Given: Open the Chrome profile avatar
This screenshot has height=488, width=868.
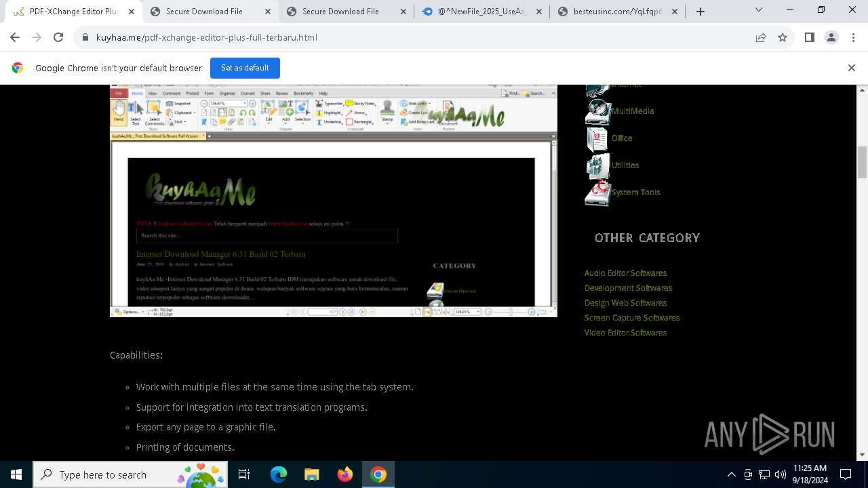Looking at the screenshot, I should click(831, 37).
